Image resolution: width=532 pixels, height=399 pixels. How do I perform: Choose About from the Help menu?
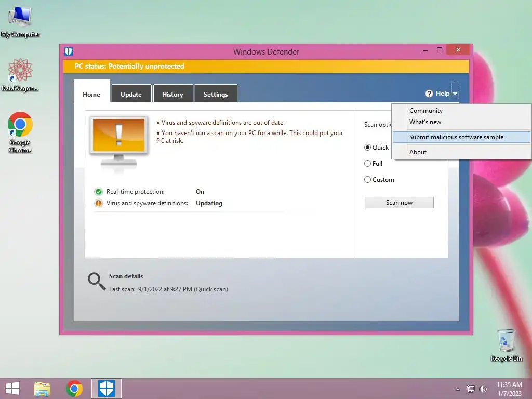pos(461,152)
